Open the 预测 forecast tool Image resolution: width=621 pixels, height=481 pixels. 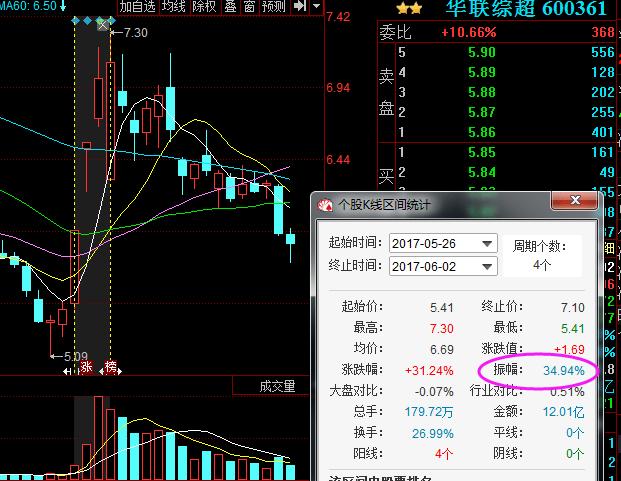click(274, 7)
